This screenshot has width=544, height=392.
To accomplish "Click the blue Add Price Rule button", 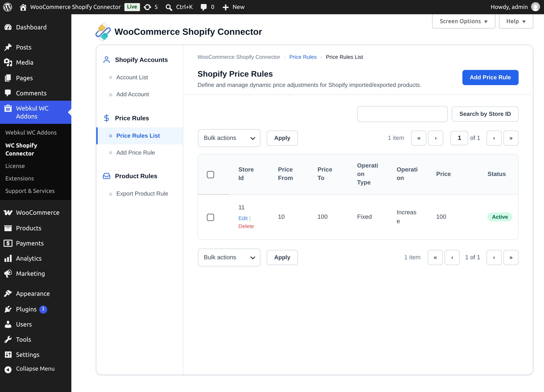I will tap(490, 77).
